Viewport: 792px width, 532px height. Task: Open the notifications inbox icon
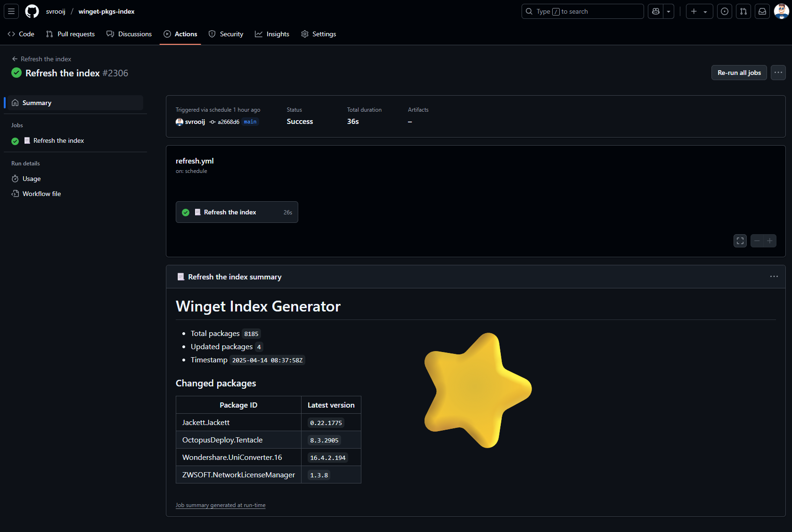click(762, 11)
